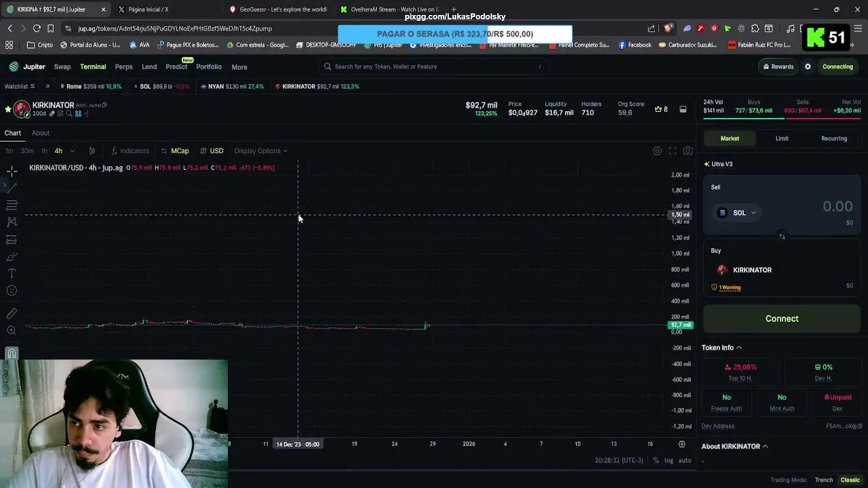Copy the KIRKINATOR token address

[104, 105]
